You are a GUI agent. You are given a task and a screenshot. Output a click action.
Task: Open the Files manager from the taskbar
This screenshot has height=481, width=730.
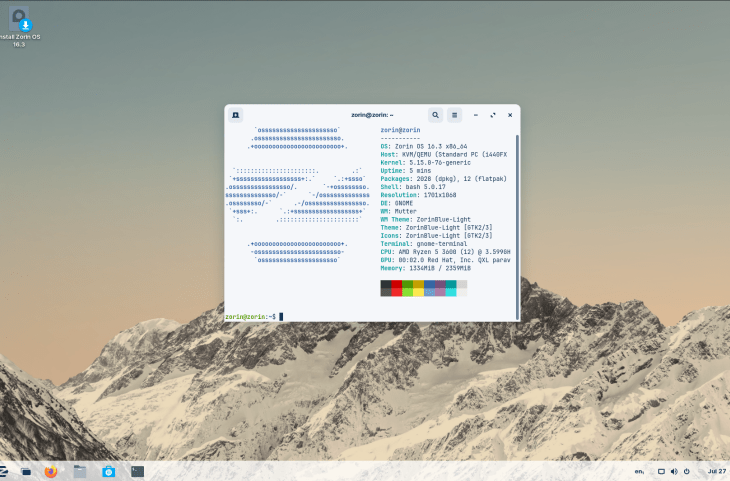click(80, 471)
